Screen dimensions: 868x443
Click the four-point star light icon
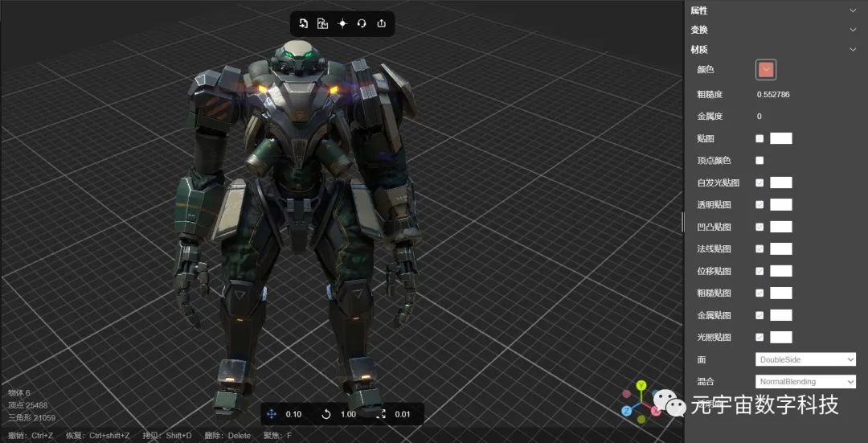(x=342, y=23)
